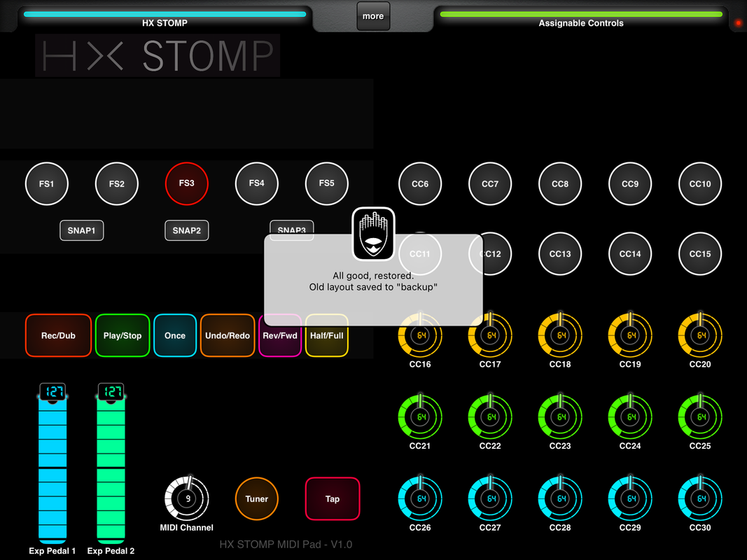Click the 127 value display of Exp Pedal 2

click(x=111, y=391)
